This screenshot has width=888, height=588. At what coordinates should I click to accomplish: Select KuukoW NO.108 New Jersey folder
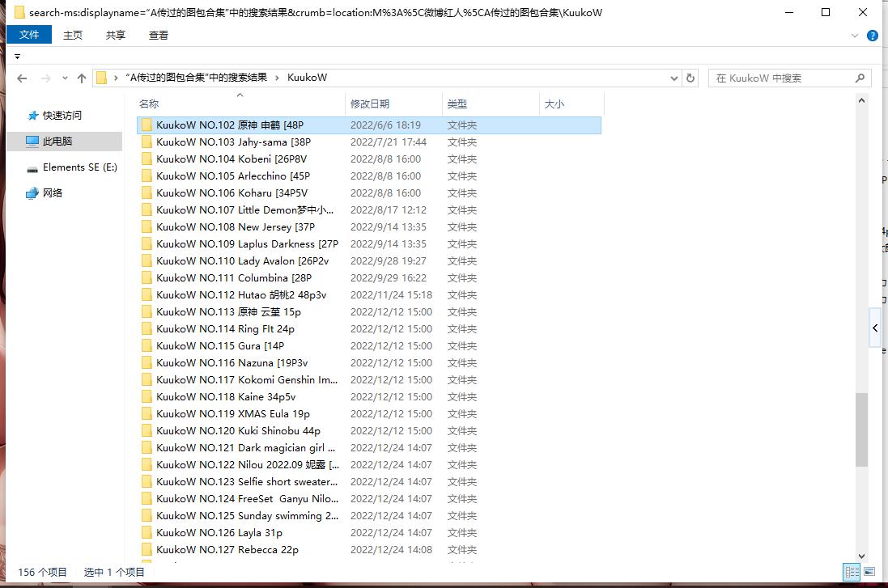368,227
